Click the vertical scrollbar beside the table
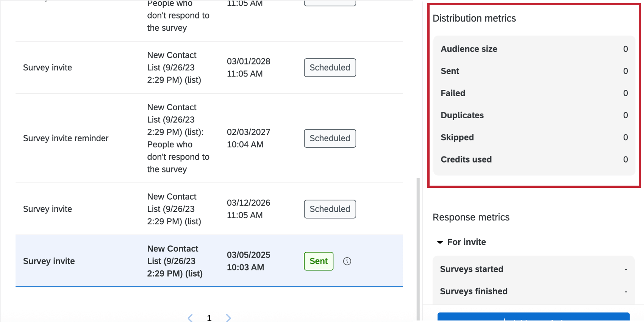The width and height of the screenshot is (644, 322). pyautogui.click(x=418, y=246)
